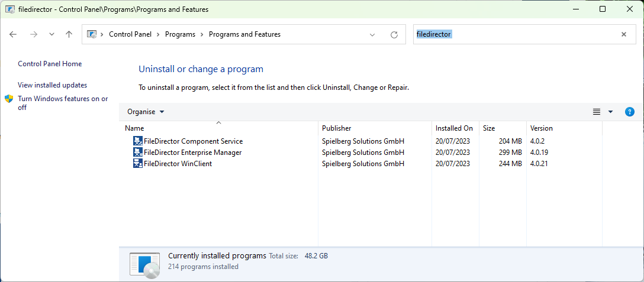Click Publisher cell of WinClient row
The image size is (644, 282).
(363, 163)
